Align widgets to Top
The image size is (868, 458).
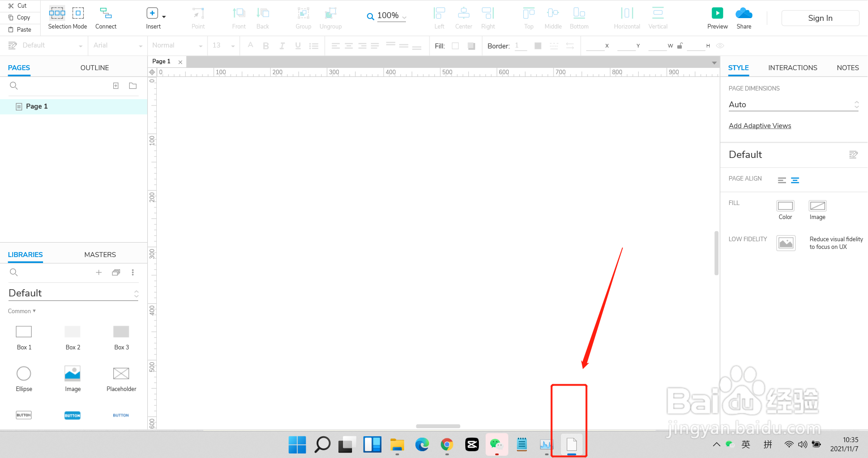coord(529,18)
